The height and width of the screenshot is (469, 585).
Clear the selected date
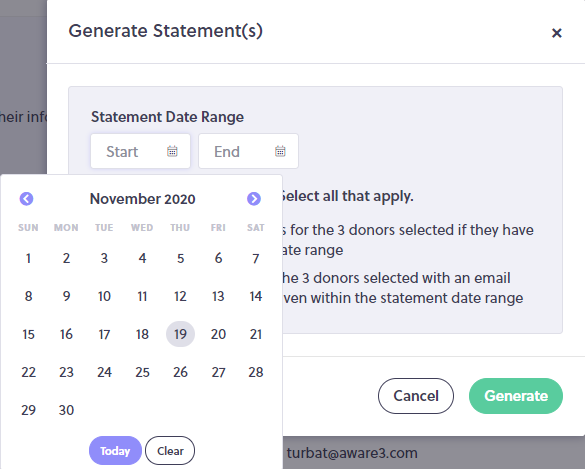170,451
